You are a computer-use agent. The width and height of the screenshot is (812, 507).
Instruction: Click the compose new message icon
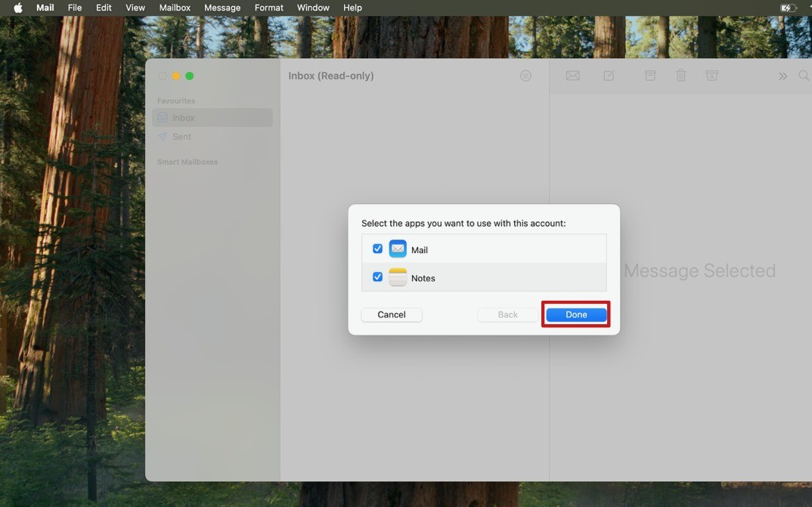(609, 76)
